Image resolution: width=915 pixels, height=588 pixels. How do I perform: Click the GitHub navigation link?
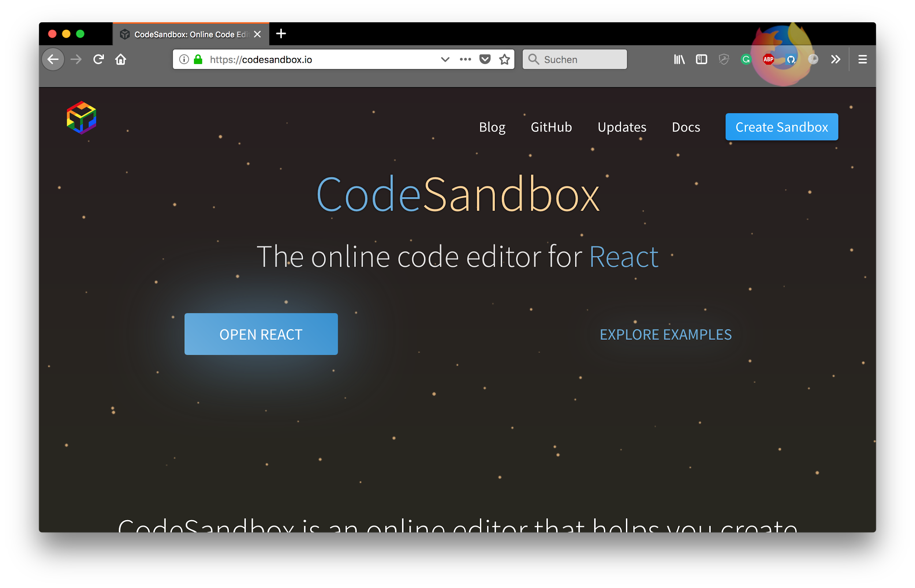click(x=550, y=126)
